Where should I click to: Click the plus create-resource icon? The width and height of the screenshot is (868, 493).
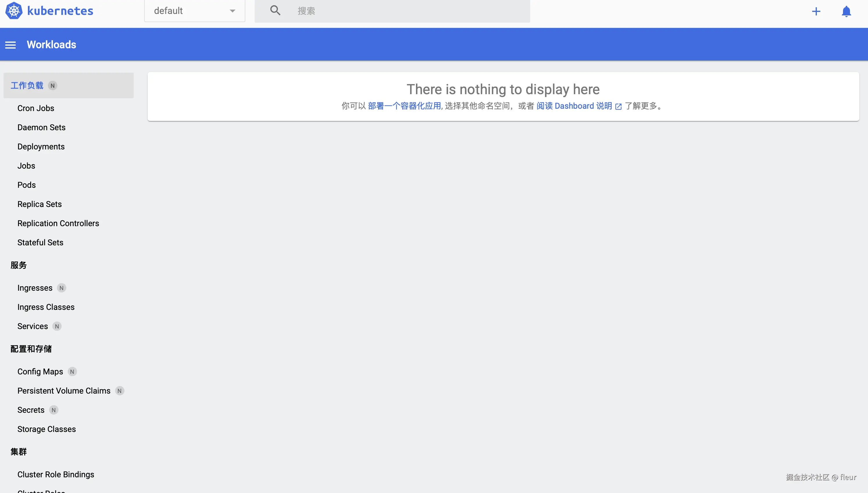point(816,12)
